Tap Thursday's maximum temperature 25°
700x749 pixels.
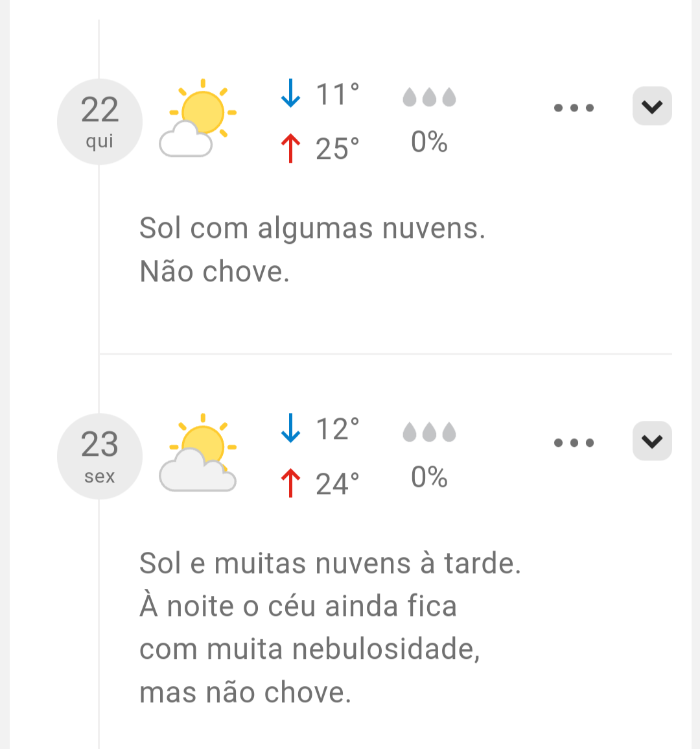(337, 149)
